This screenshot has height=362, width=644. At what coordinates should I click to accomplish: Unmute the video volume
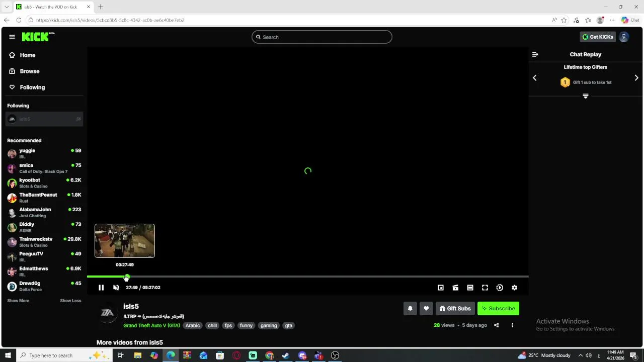[x=116, y=288]
